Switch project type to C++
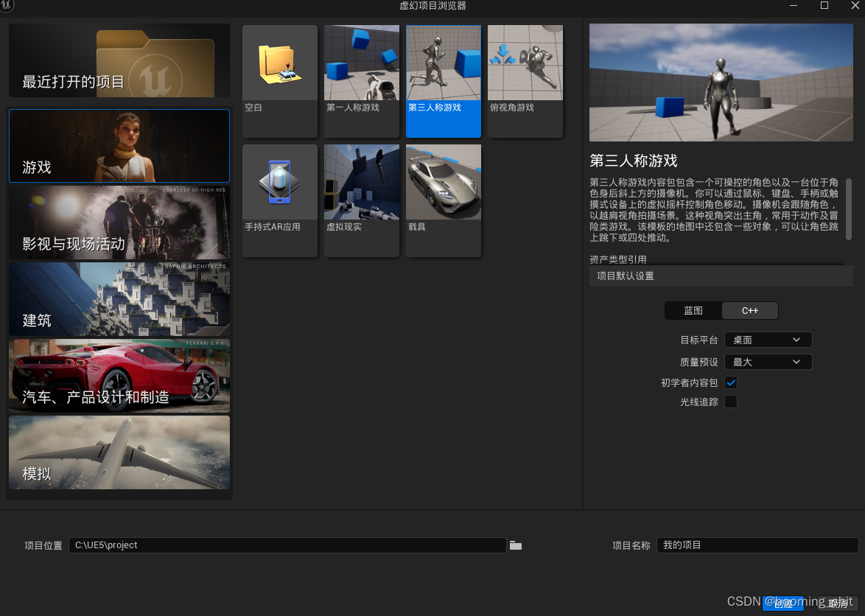865x616 pixels. click(x=750, y=310)
